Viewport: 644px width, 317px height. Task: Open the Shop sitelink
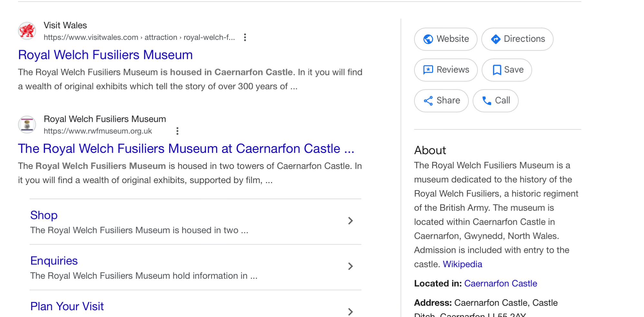[44, 215]
